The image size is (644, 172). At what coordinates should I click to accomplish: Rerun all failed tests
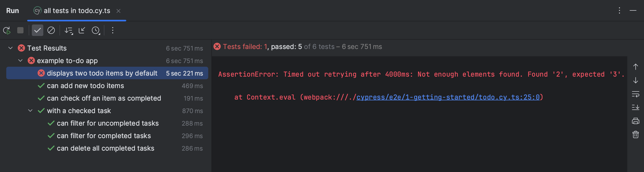[x=7, y=30]
